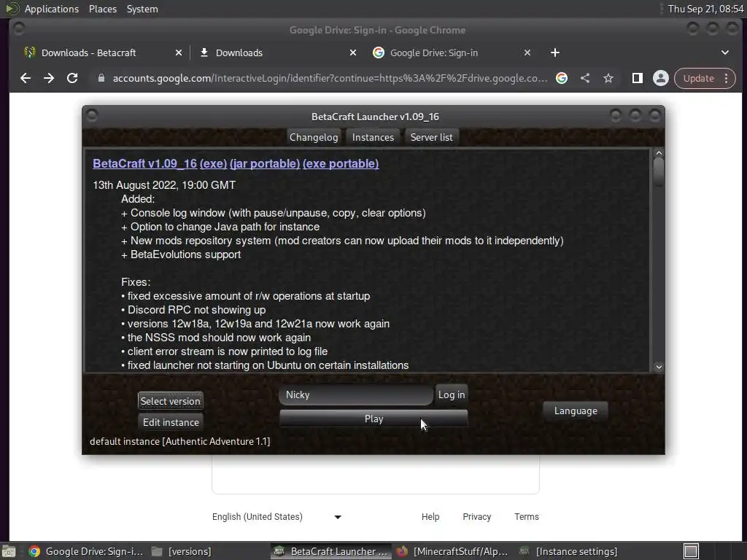Click the line '+ BetaEvolutions support'
Viewport: 747px width, 560px height.
click(x=181, y=254)
